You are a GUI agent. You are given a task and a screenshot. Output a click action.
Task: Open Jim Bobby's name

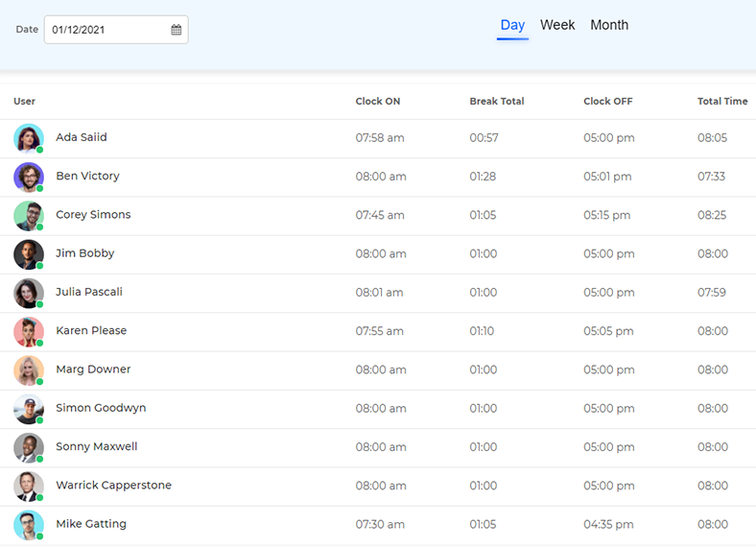84,253
